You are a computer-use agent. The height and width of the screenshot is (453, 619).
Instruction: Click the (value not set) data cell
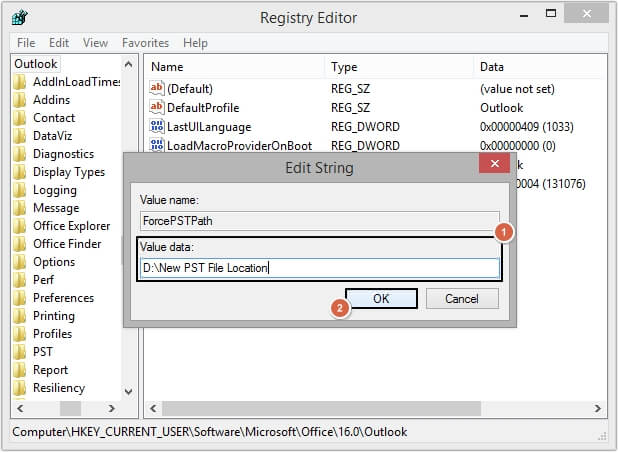(517, 89)
